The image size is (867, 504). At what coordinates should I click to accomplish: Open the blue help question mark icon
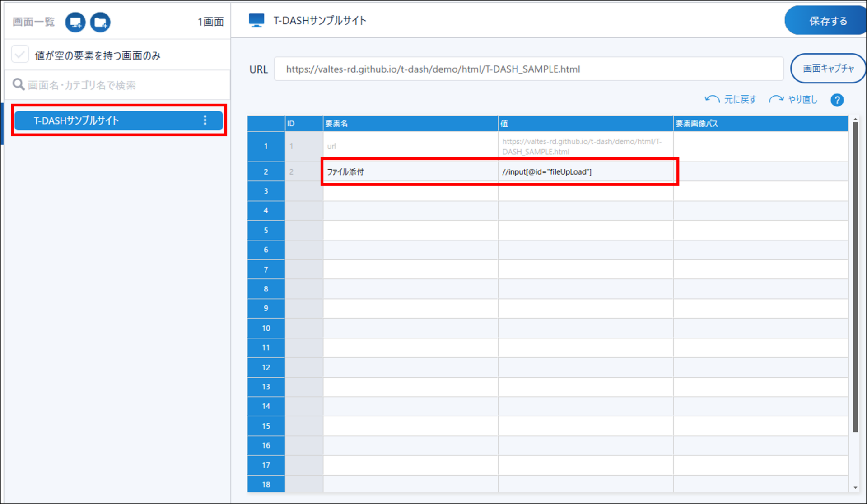click(837, 100)
